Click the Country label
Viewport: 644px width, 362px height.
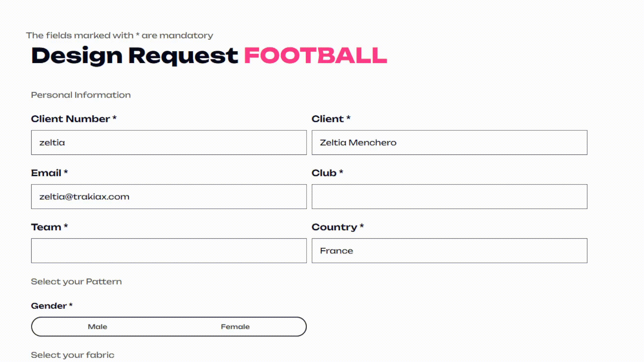[334, 227]
